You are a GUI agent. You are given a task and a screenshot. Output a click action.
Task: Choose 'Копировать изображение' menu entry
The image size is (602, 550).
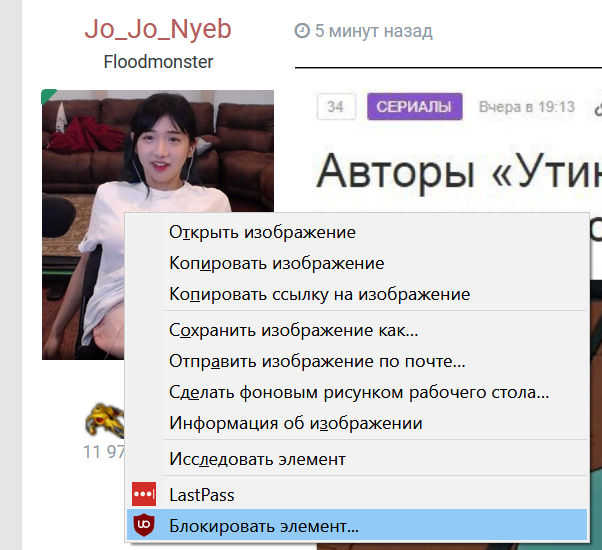click(357, 263)
